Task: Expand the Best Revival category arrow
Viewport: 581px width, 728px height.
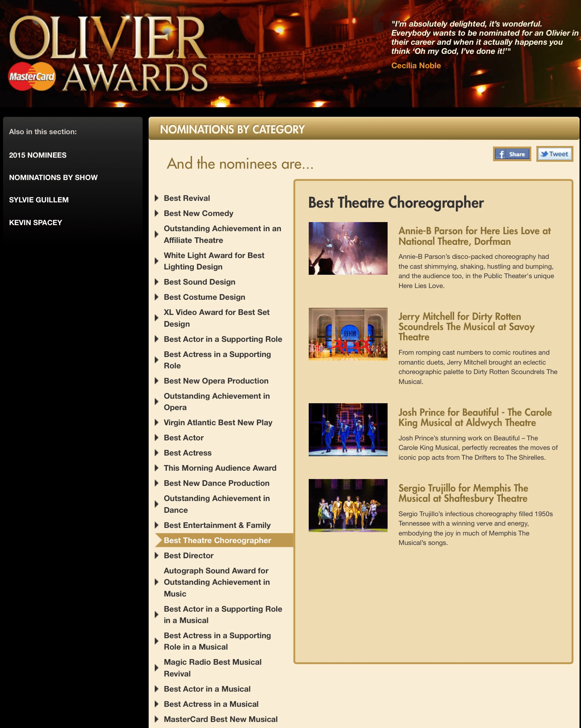Action: 157,198
